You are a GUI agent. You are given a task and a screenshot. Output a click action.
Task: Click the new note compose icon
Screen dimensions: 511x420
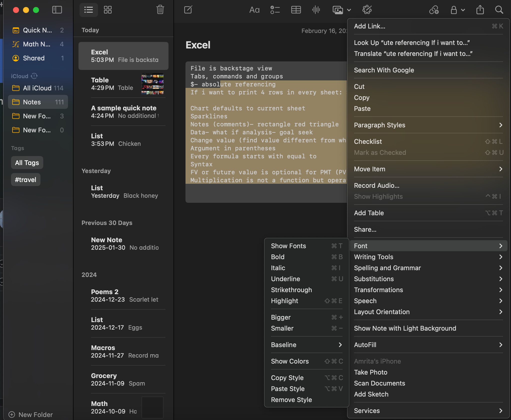click(x=188, y=9)
